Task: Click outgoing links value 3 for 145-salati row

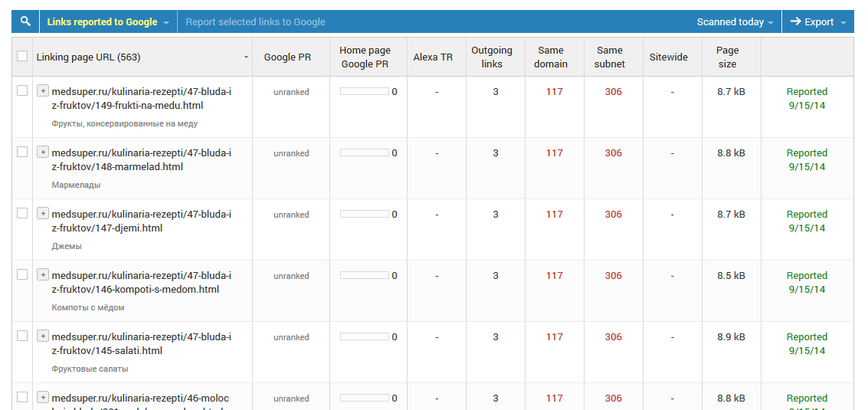Action: click(496, 337)
